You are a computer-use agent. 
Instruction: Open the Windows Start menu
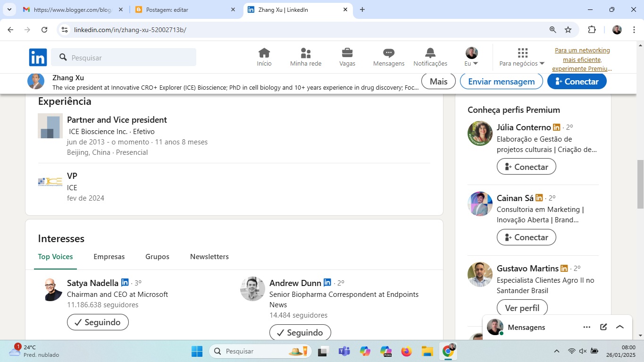coord(197,351)
